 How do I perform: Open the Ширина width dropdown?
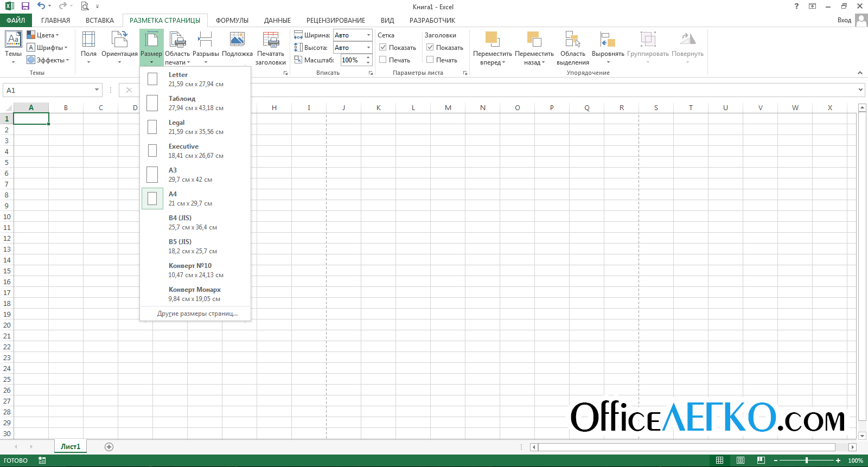[x=368, y=35]
